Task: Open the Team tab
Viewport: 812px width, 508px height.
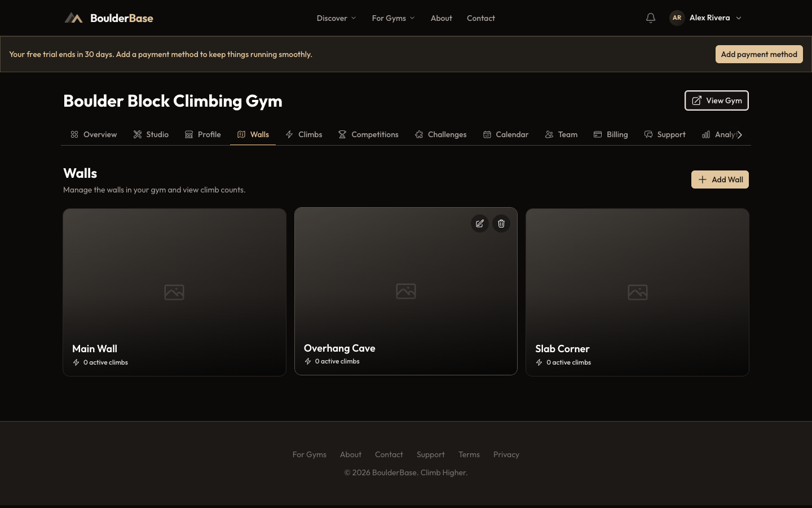Action: (x=562, y=134)
